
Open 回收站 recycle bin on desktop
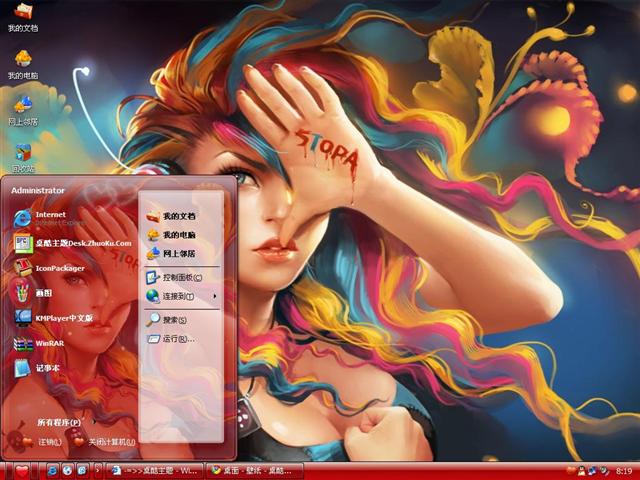23,158
